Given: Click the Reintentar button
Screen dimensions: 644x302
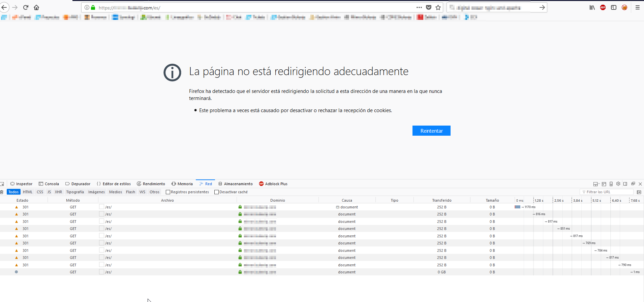Looking at the screenshot, I should click(431, 131).
